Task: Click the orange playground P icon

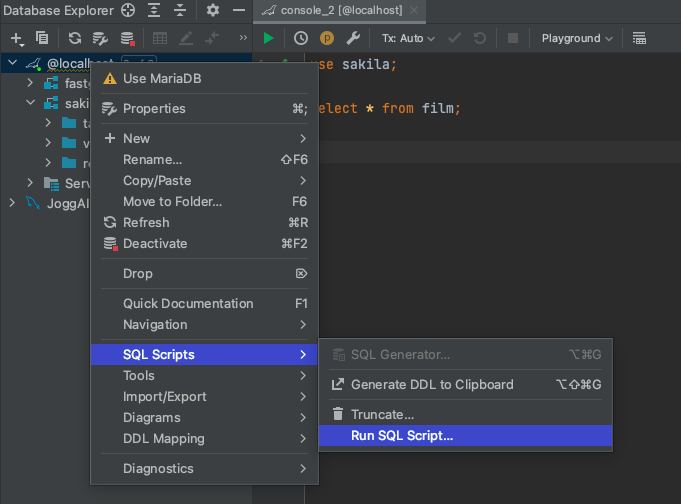Action: click(327, 38)
